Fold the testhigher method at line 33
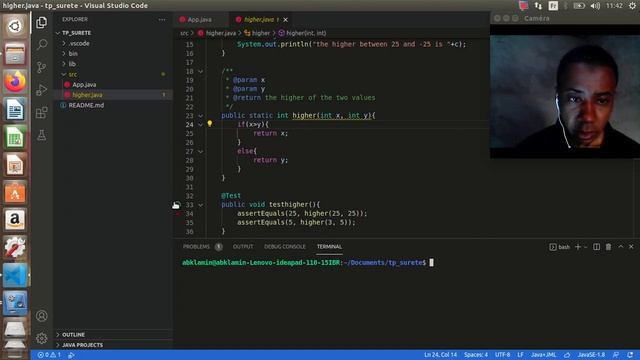Screen dimensions: 640x360 [x=200, y=205]
